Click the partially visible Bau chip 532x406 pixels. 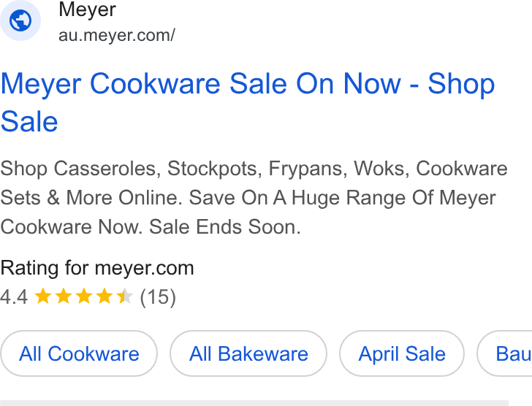coord(504,353)
